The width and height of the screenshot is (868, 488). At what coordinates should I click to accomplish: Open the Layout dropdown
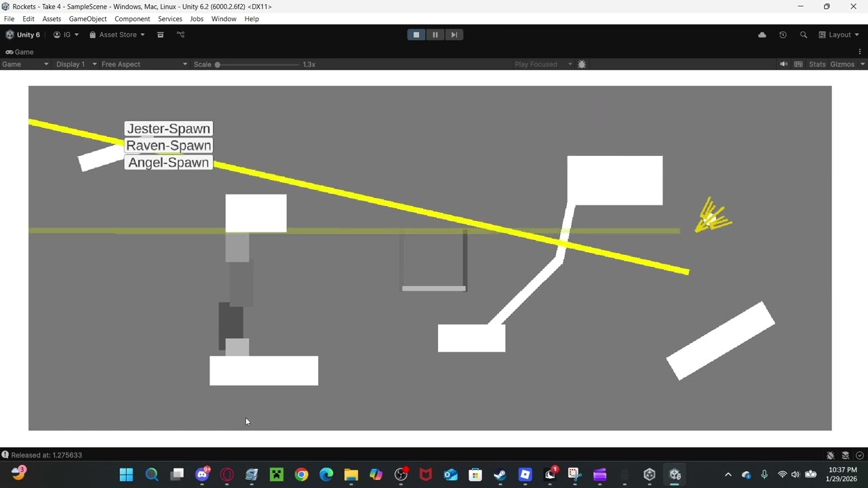pos(839,35)
